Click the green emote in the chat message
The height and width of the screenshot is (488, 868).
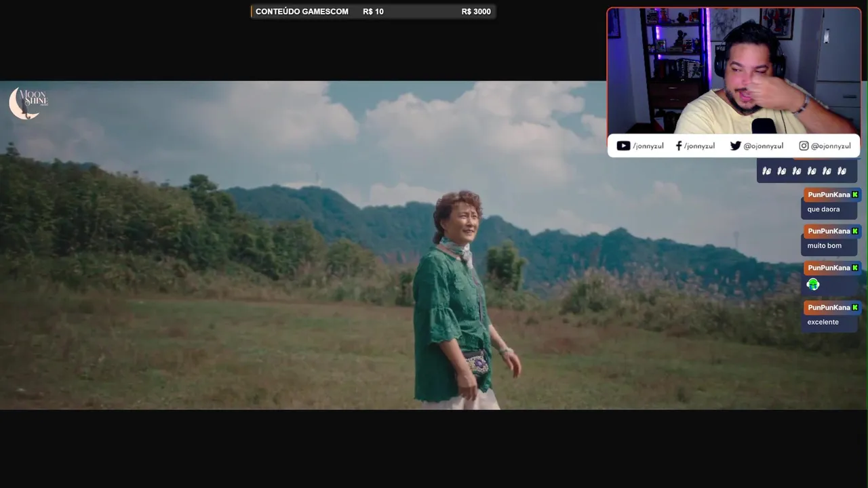[813, 285]
